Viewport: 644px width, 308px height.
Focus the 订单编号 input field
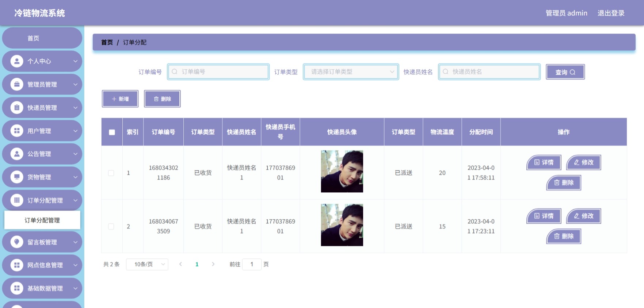(218, 72)
